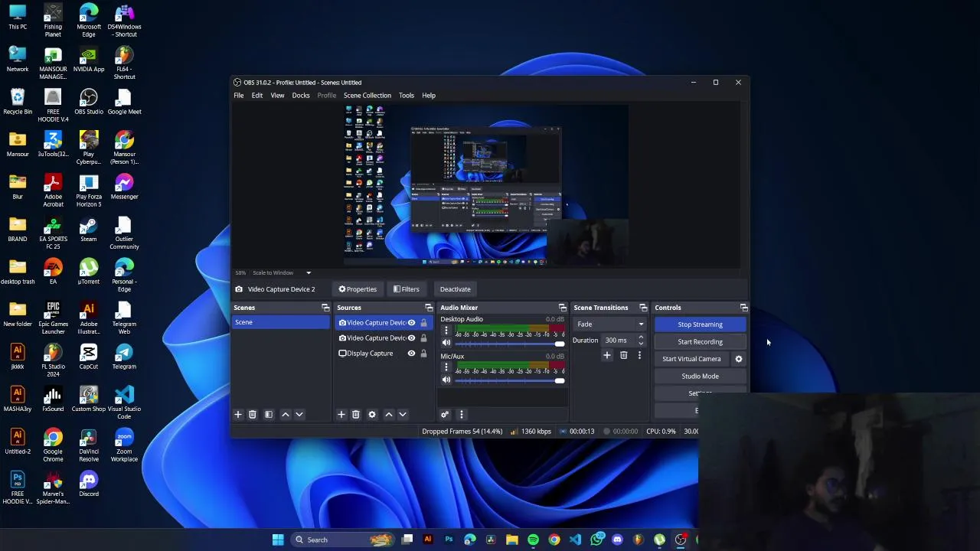Open transition properties three-dot menu
The width and height of the screenshot is (980, 551).
click(x=639, y=355)
